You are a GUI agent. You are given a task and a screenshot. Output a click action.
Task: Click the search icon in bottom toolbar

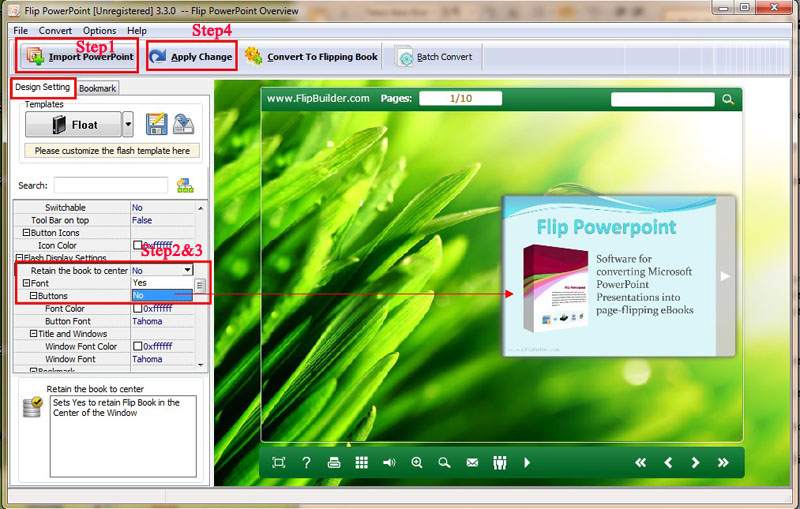pyautogui.click(x=444, y=463)
